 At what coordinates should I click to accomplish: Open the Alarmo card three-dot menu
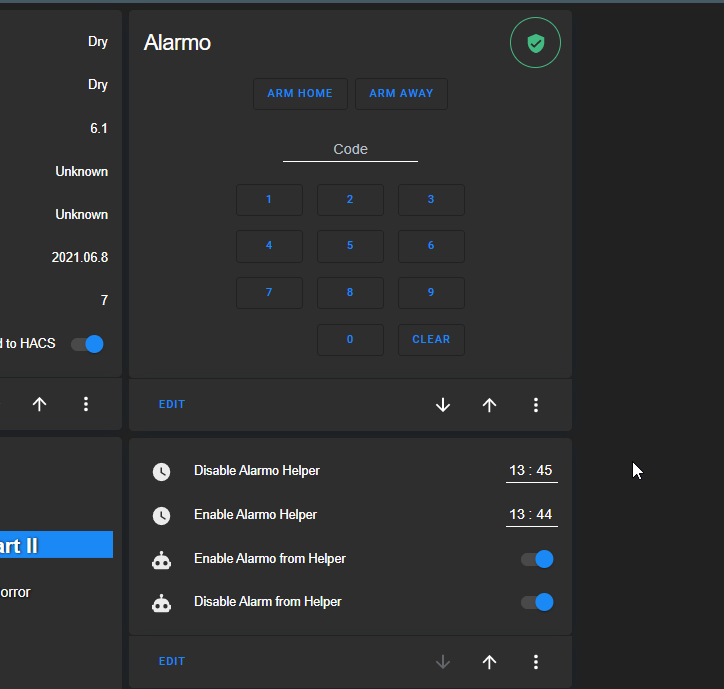(x=536, y=405)
